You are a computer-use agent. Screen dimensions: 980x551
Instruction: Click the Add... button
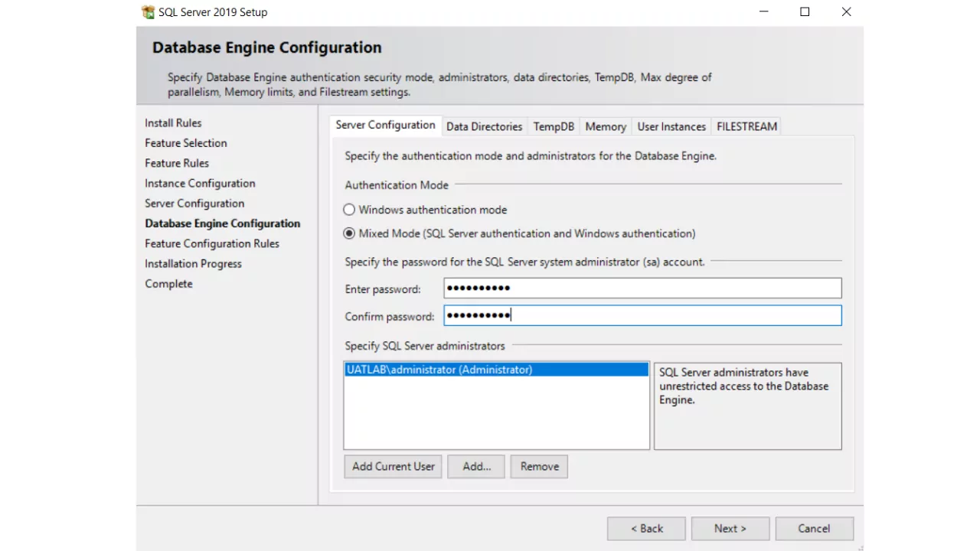[x=476, y=466]
